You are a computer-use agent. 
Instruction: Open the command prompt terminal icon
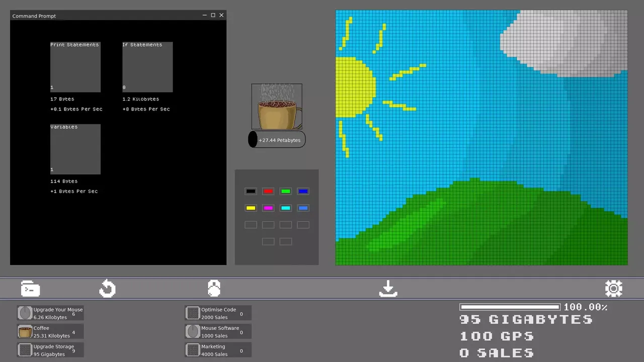30,289
